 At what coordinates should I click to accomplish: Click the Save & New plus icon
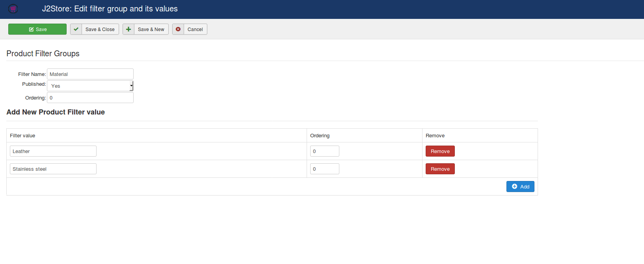128,29
